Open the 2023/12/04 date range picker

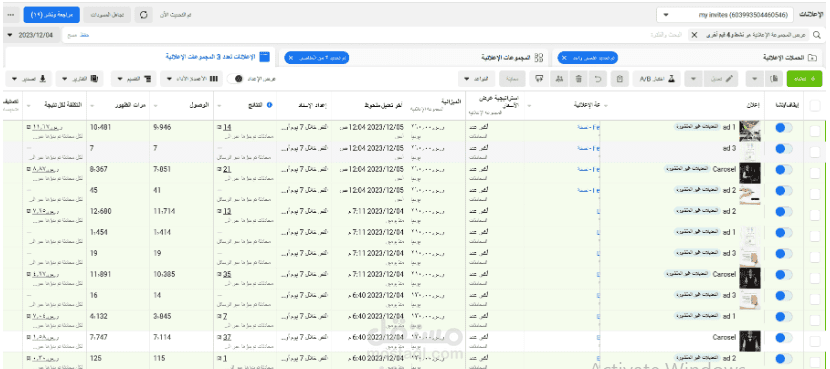pos(31,35)
